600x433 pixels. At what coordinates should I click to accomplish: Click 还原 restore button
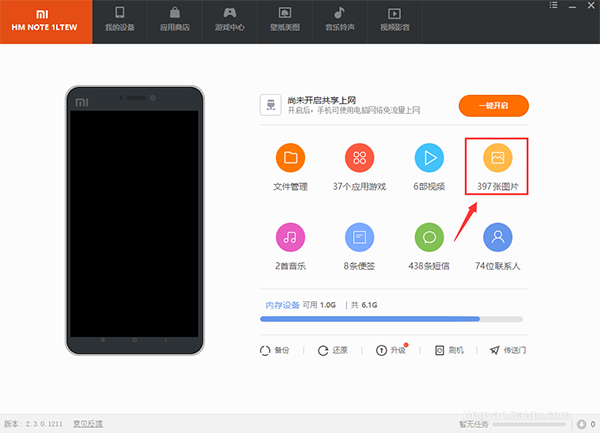[332, 350]
